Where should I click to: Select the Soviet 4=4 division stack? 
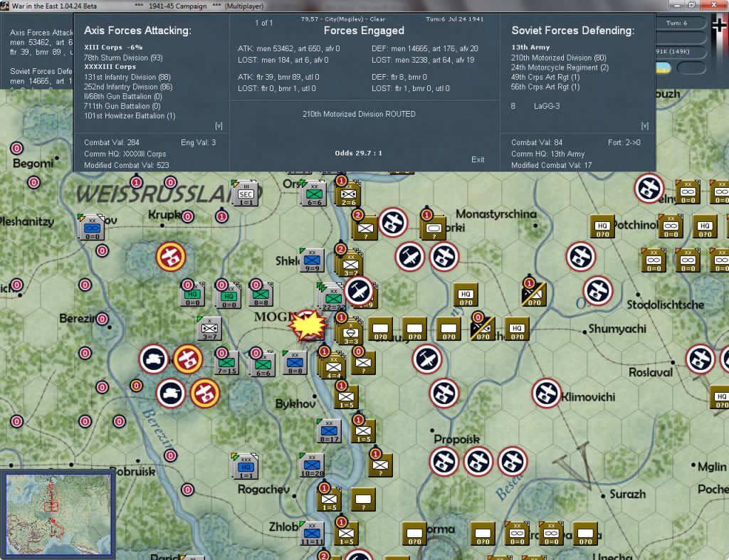tap(333, 365)
